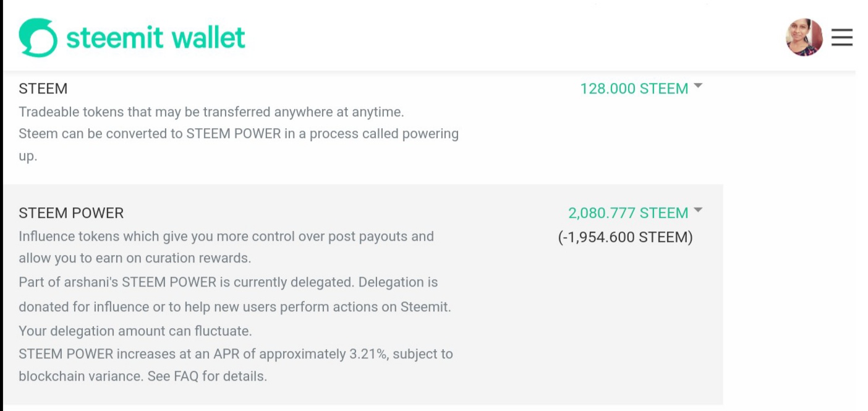Click the "Steem can be converted" sentence
This screenshot has width=868, height=411.
(238, 134)
